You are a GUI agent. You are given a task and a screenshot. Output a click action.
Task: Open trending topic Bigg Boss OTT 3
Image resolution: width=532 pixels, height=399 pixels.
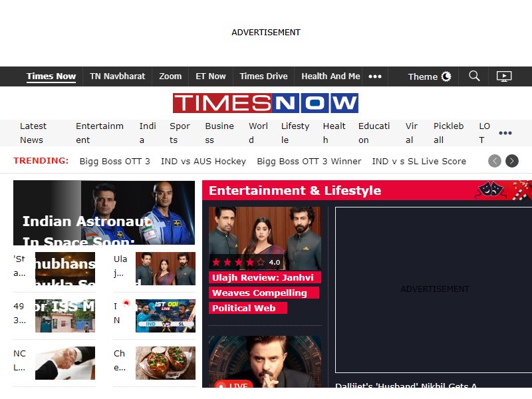pyautogui.click(x=114, y=161)
